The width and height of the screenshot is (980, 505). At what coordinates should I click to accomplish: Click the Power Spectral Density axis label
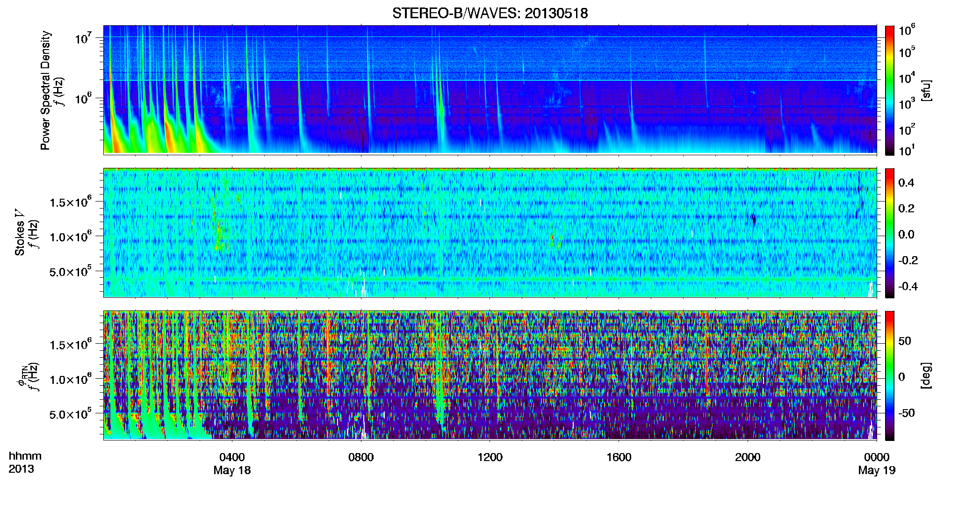(45, 90)
